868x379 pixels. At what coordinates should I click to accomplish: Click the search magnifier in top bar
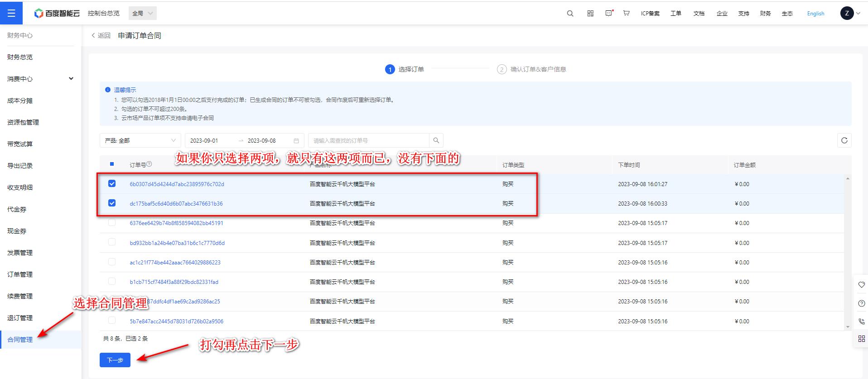(x=570, y=14)
